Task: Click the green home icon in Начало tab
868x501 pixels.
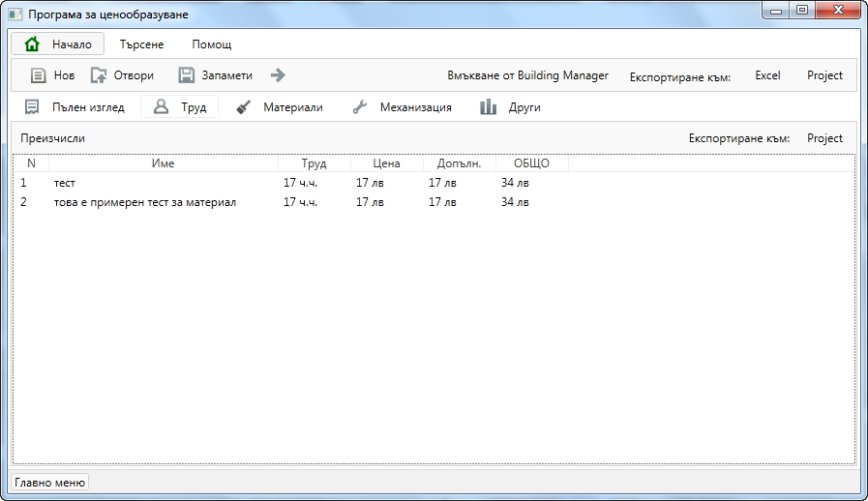Action: [x=33, y=44]
